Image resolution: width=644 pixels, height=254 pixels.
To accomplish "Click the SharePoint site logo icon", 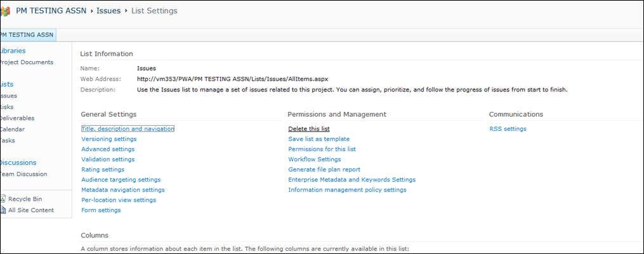I will coord(6,11).
